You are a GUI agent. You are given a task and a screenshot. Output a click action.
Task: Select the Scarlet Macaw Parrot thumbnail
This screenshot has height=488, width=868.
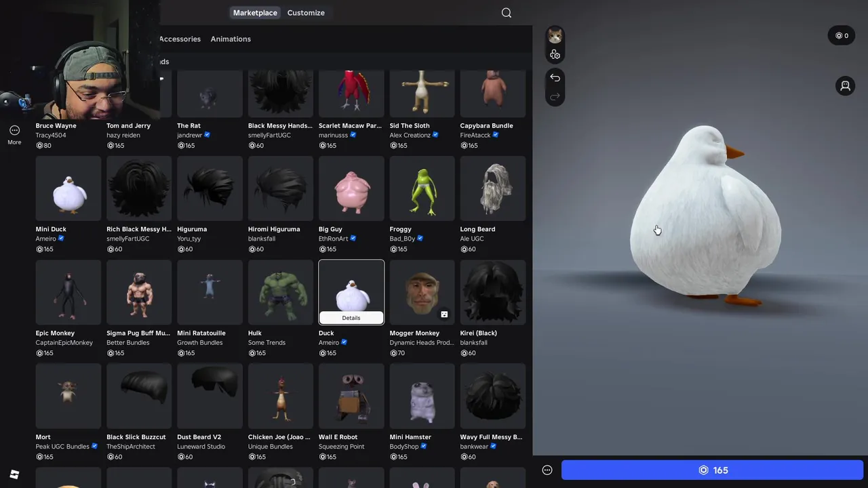[x=351, y=94]
